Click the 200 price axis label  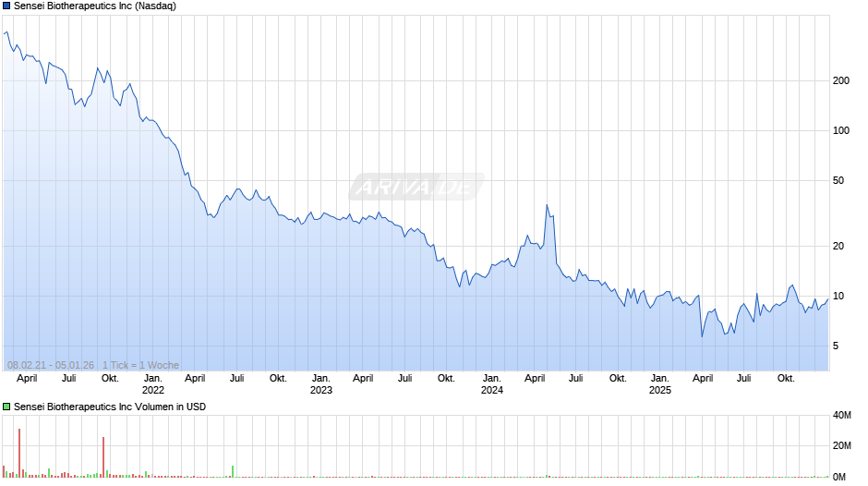pos(841,81)
